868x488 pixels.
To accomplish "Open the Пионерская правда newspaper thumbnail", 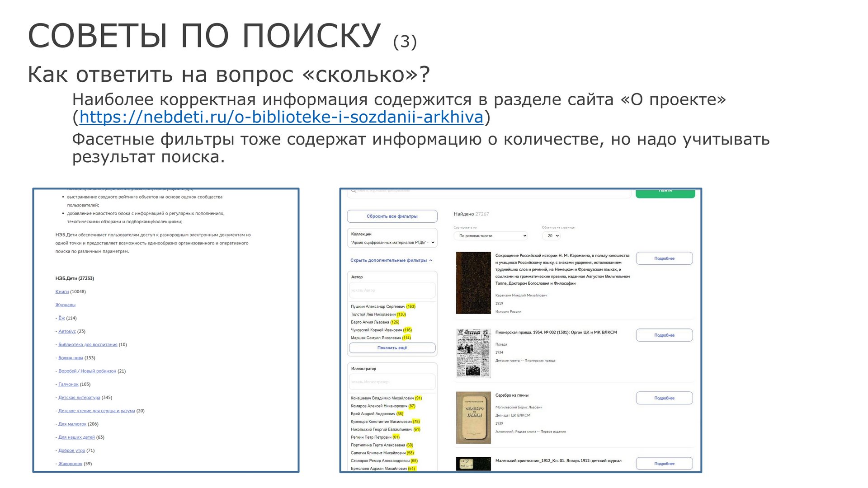I will pyautogui.click(x=473, y=353).
